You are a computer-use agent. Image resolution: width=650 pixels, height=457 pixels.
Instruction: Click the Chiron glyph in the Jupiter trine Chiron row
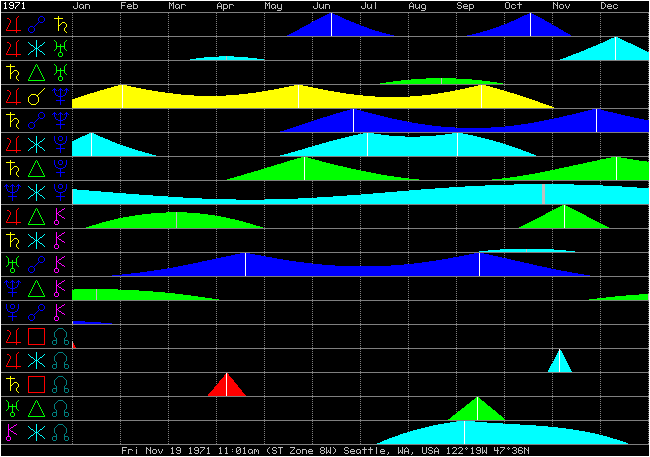click(61, 217)
